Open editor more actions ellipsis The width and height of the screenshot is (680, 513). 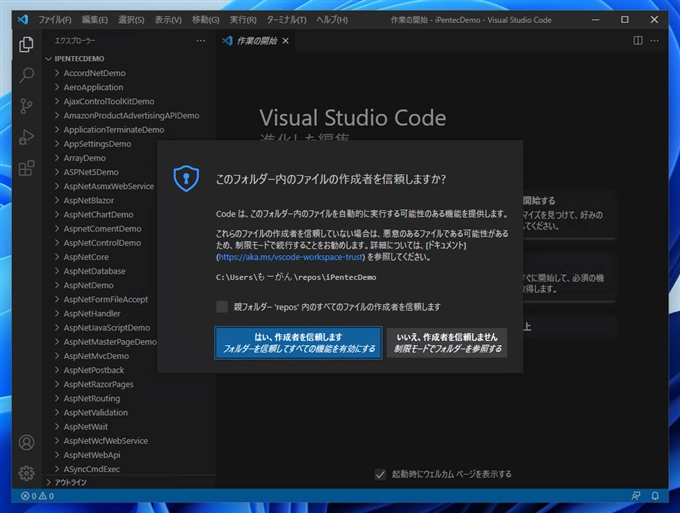coord(654,41)
